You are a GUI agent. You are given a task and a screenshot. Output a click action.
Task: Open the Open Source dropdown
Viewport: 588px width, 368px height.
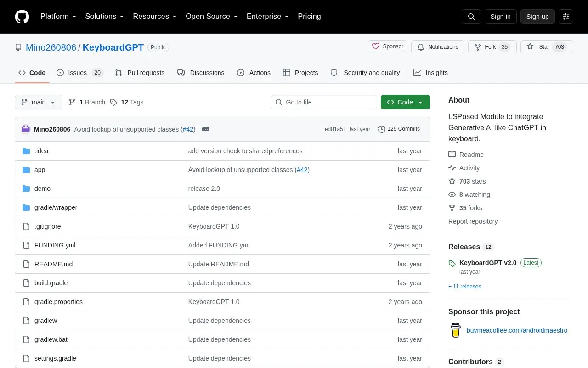(212, 17)
